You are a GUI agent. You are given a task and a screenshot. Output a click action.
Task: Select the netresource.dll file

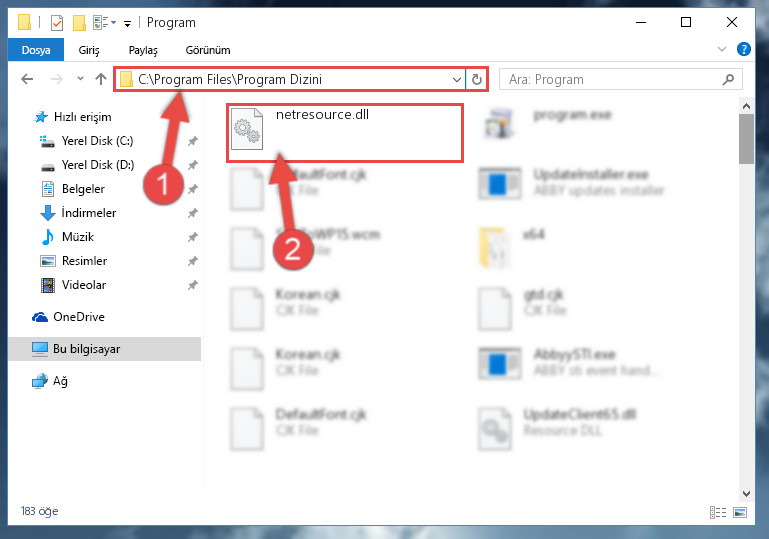pyautogui.click(x=344, y=132)
